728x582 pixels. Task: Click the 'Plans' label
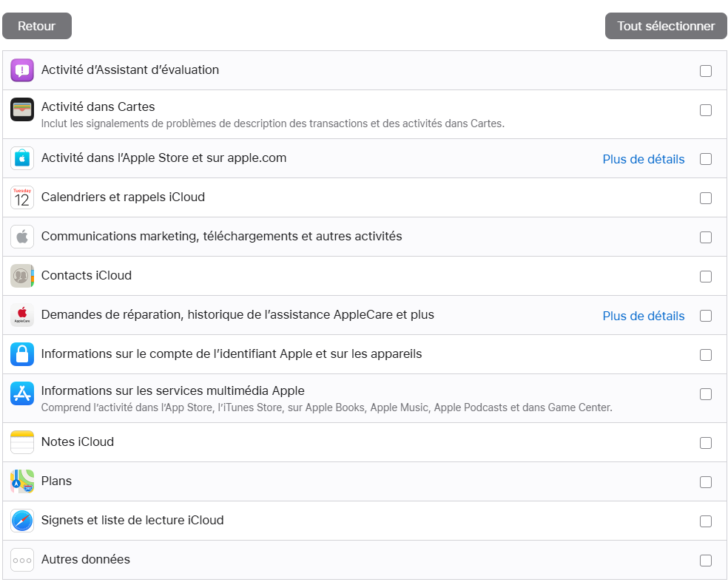(x=57, y=481)
